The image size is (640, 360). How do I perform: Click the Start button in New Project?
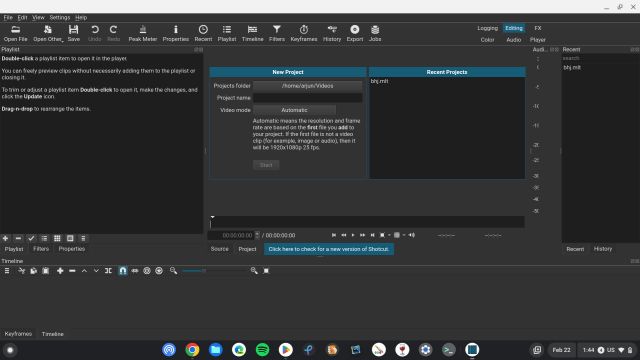pyautogui.click(x=266, y=165)
